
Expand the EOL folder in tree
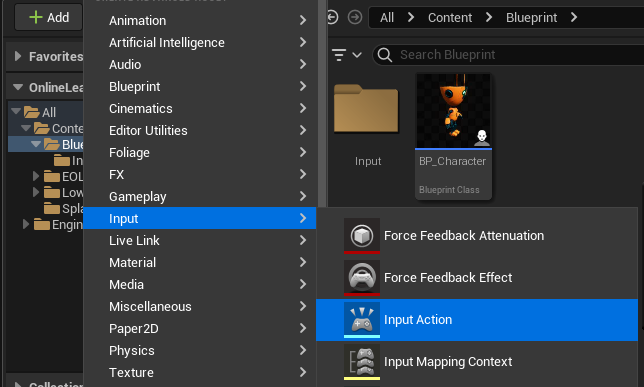36,176
